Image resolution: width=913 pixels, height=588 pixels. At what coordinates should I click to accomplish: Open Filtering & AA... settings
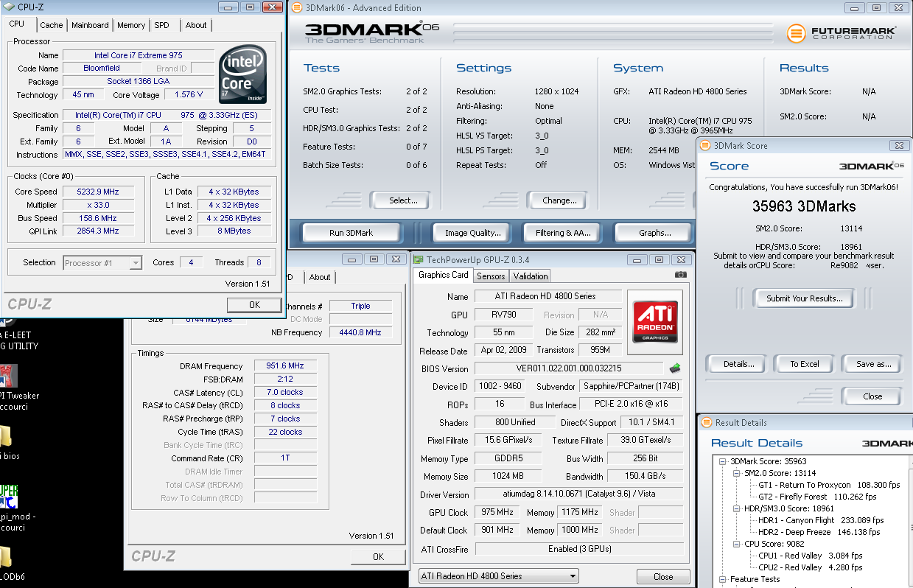(563, 233)
